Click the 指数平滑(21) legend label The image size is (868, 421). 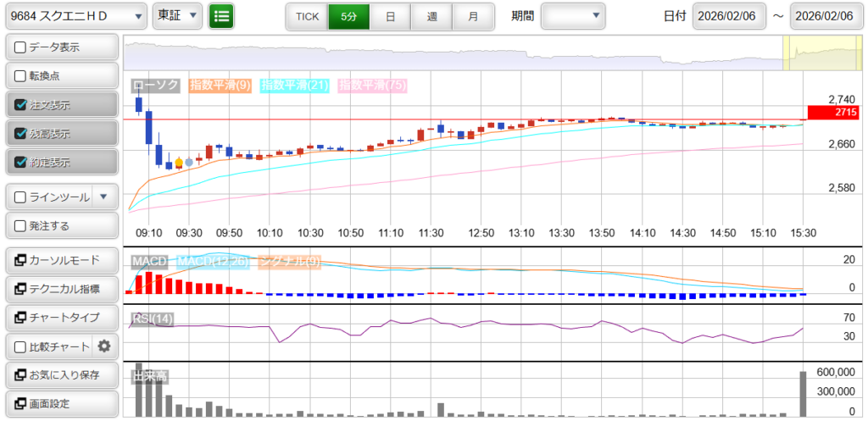tap(295, 85)
